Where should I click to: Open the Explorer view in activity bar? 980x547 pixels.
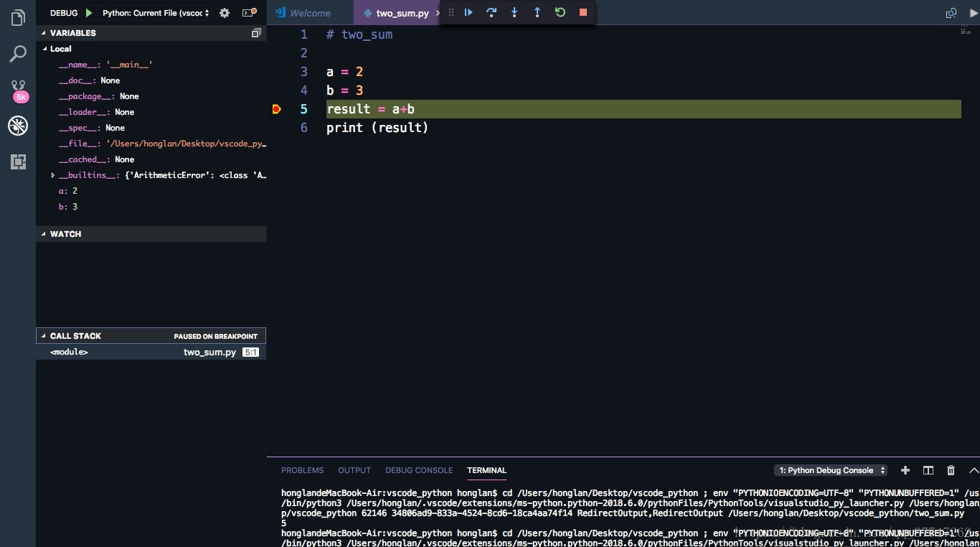coord(18,18)
